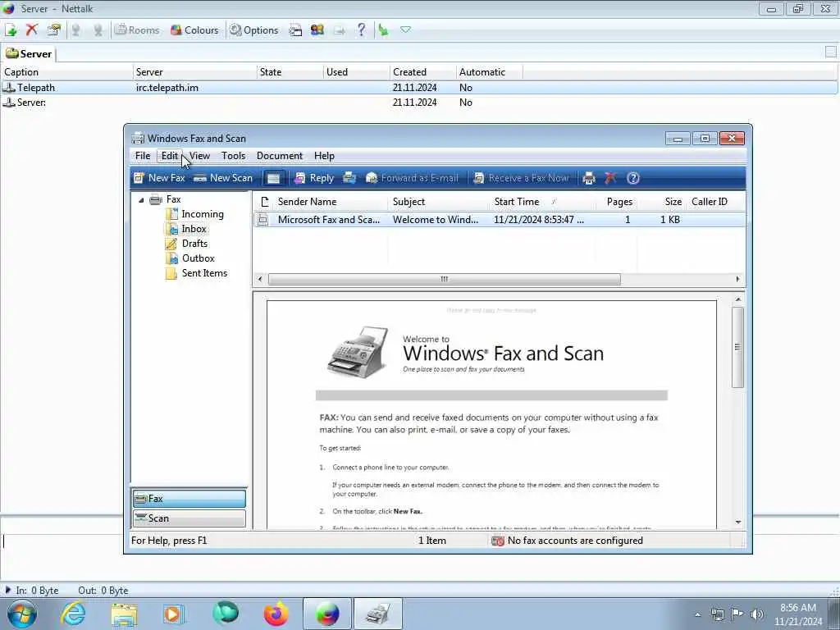The image size is (840, 630).
Task: Click the green down-triangle icon in Nettalk toolbar
Action: click(405, 30)
